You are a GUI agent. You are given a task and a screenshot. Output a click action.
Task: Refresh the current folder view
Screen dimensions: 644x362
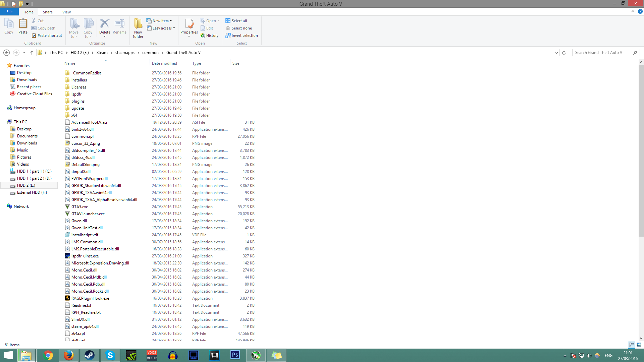[564, 53]
